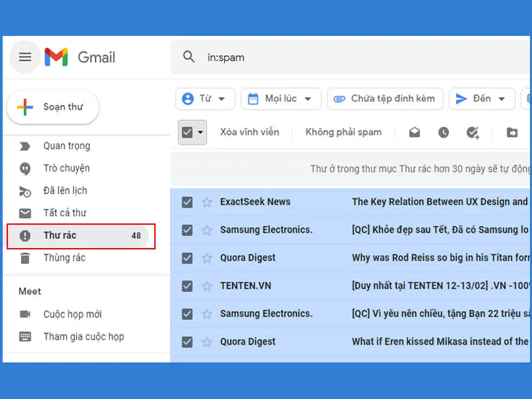Open the Duy nhất tại TENTEN email

tap(351, 286)
